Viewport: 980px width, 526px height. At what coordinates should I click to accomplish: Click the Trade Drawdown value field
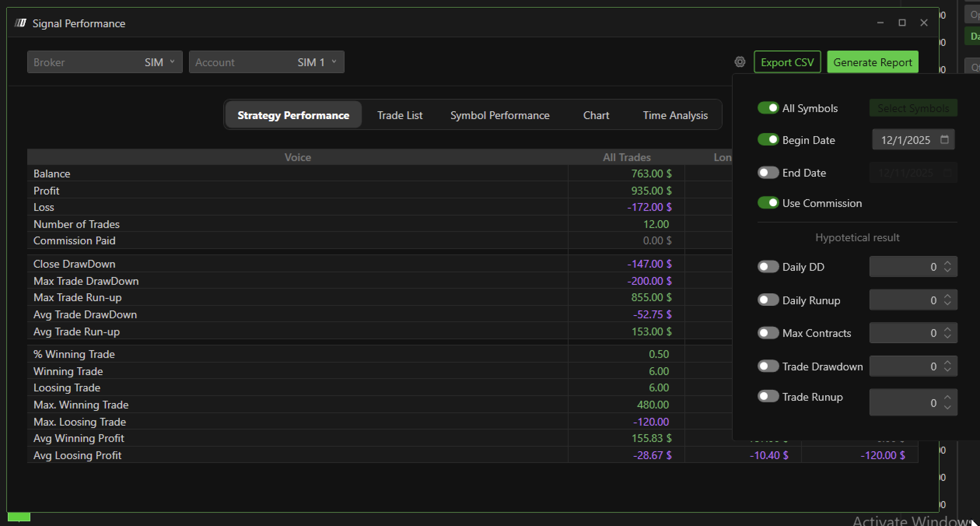tap(906, 366)
